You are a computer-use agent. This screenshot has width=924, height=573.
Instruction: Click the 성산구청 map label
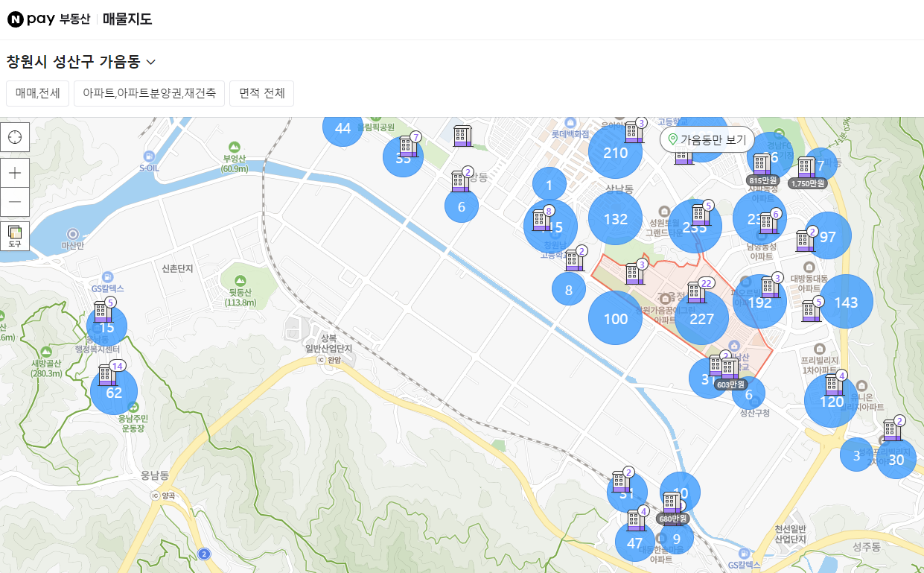tap(754, 413)
